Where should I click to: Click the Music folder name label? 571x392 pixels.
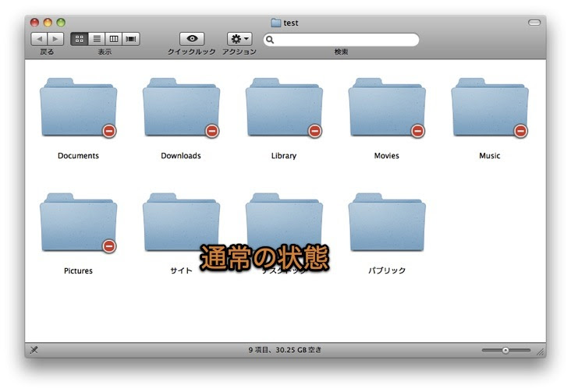click(x=490, y=156)
